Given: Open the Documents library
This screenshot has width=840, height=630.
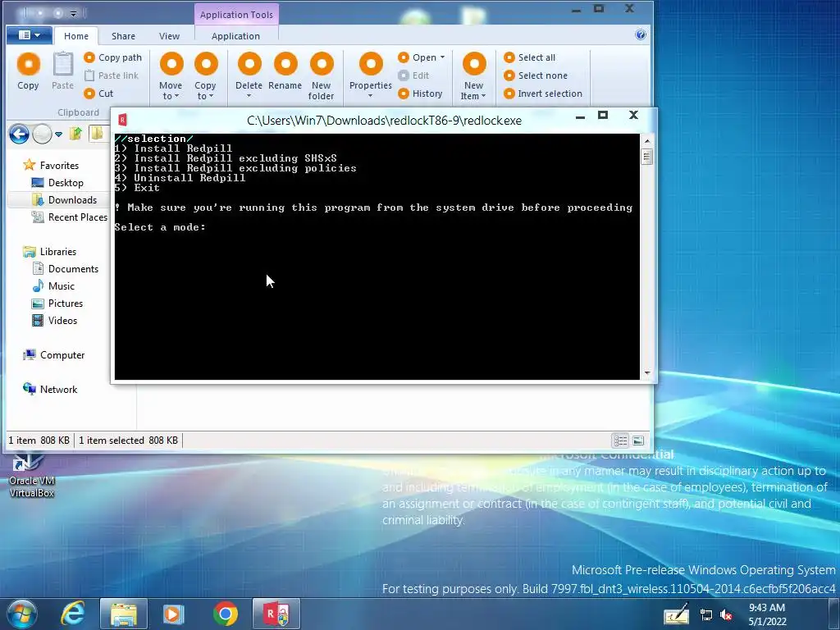Looking at the screenshot, I should pyautogui.click(x=66, y=269).
